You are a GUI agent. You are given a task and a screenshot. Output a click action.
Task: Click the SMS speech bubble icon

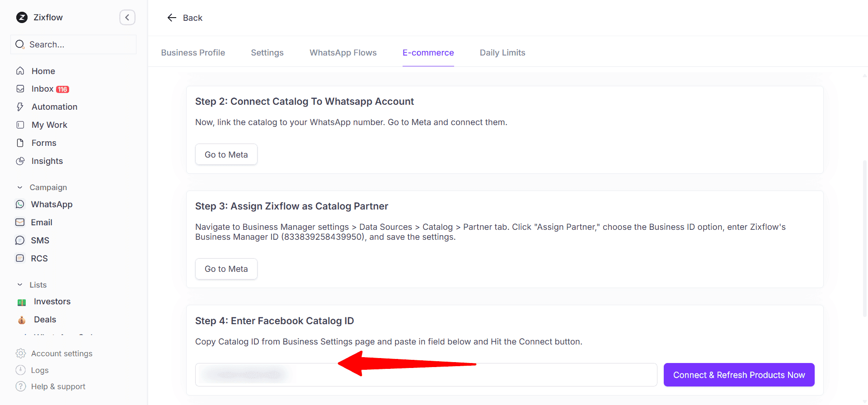[20, 240]
